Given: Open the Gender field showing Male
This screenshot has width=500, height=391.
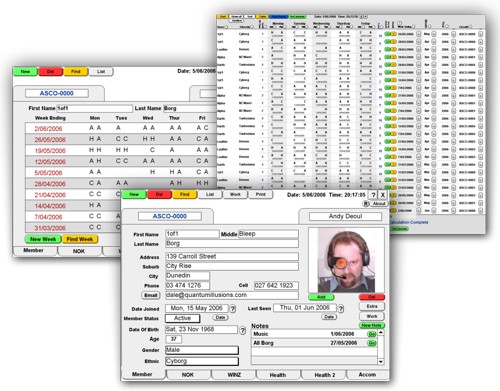Looking at the screenshot, I should click(x=202, y=350).
